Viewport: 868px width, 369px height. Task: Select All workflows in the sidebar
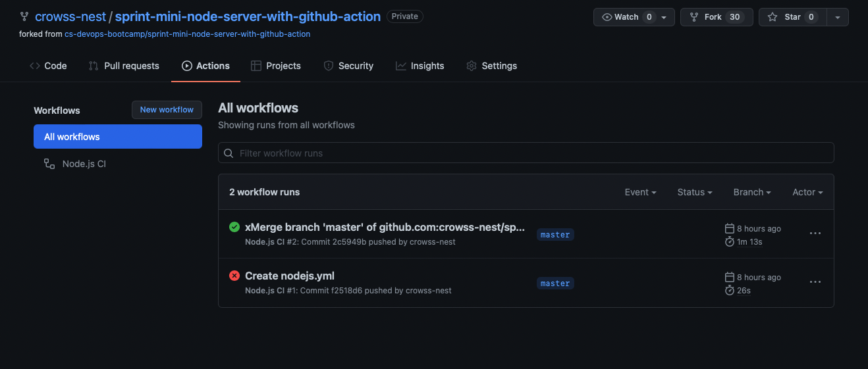[x=118, y=137]
